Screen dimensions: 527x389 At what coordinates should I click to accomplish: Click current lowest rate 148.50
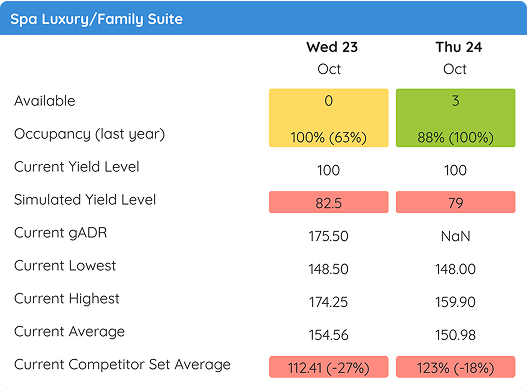click(x=329, y=269)
